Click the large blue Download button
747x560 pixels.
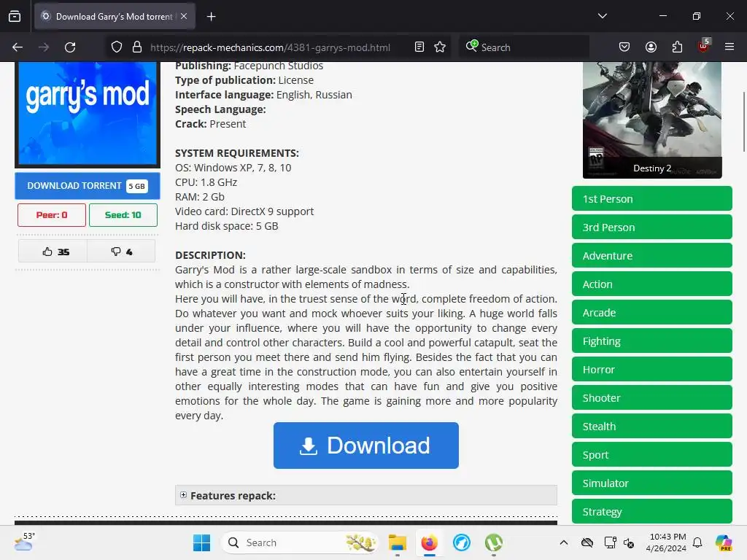(366, 446)
